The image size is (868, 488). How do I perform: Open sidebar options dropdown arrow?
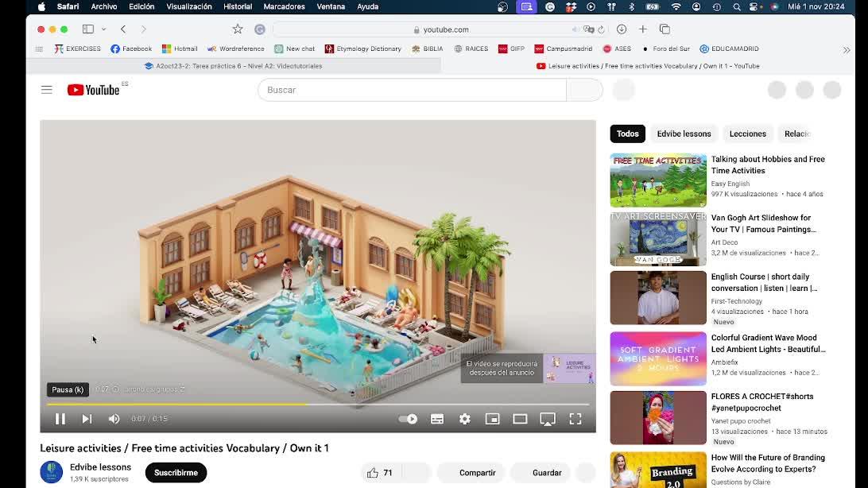point(103,29)
